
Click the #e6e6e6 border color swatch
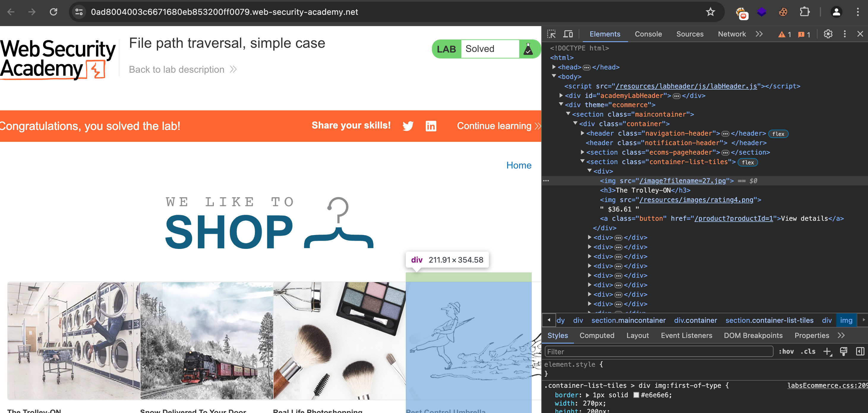(x=636, y=395)
